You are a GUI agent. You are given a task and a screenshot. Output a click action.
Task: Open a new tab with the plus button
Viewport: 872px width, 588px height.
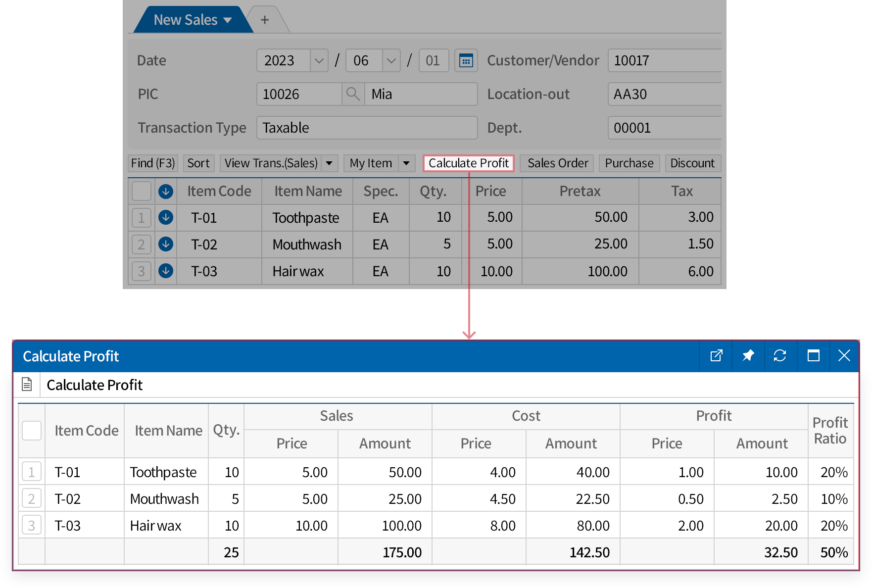coord(265,19)
